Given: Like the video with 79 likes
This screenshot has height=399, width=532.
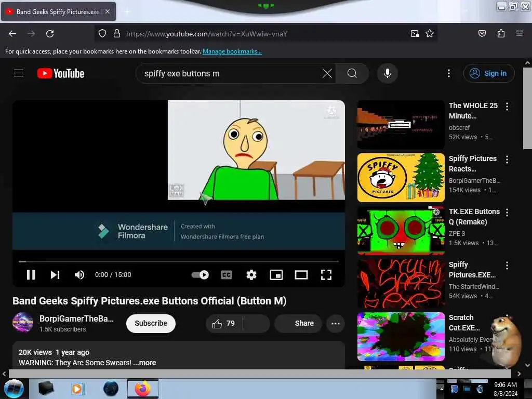Looking at the screenshot, I should tap(224, 324).
